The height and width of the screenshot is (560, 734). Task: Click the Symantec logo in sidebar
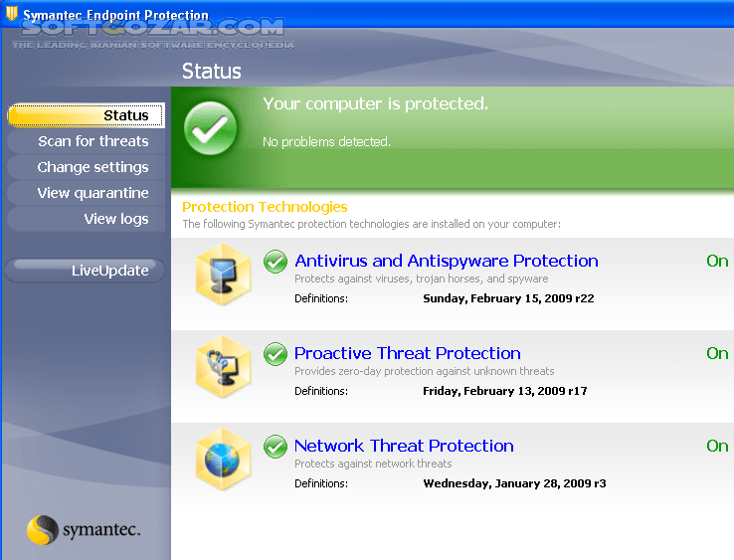[x=84, y=530]
